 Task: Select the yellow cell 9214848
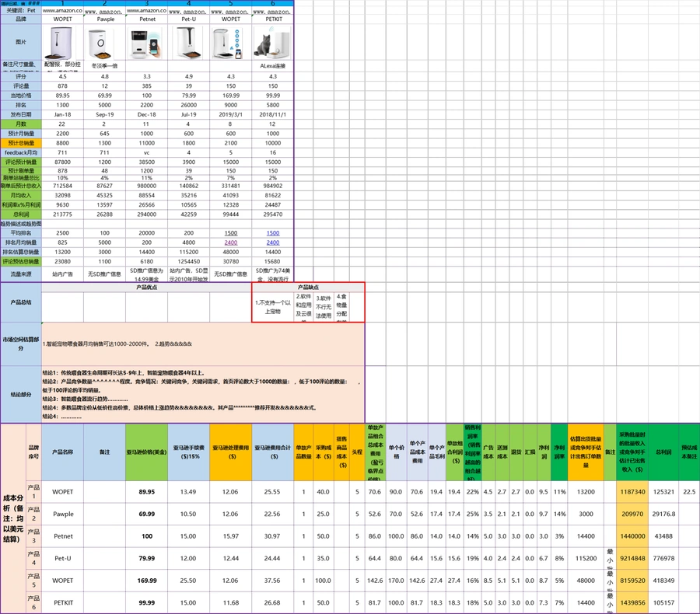pyautogui.click(x=632, y=558)
